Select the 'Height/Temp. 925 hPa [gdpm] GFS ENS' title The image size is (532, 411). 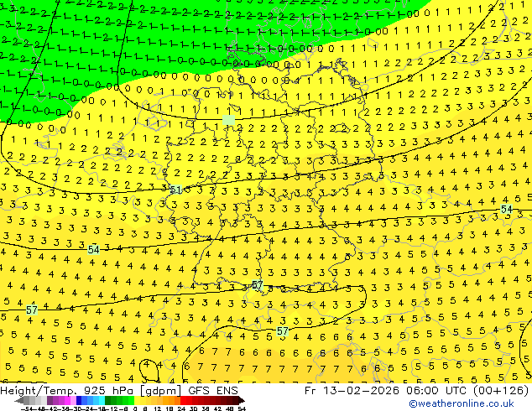pos(119,391)
